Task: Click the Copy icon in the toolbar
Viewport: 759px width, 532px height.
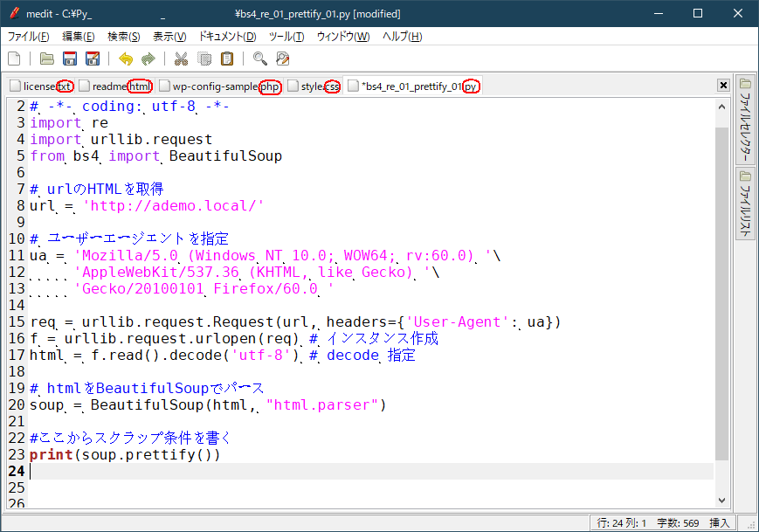Action: (x=204, y=59)
